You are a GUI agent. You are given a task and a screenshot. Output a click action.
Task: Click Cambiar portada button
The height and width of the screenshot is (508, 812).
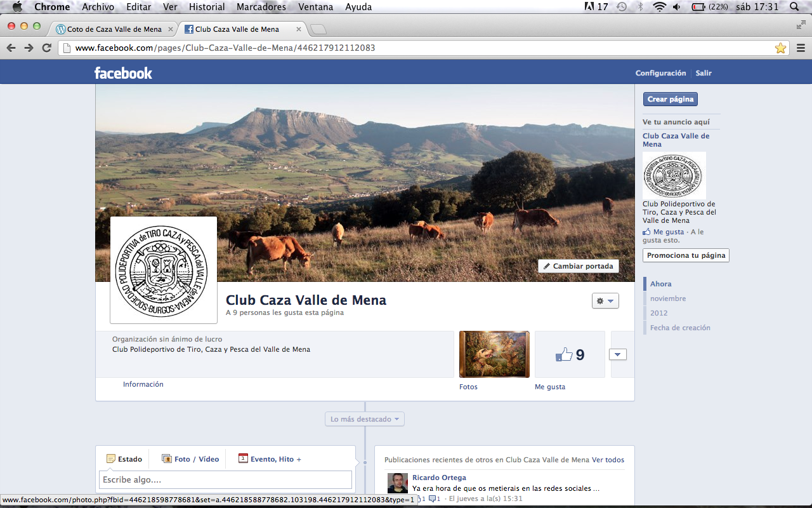click(578, 266)
